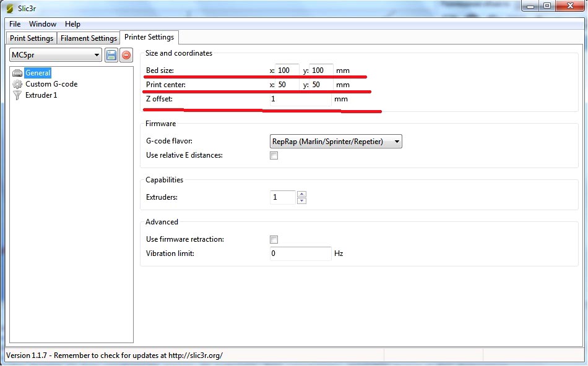The height and width of the screenshot is (366, 588).
Task: Click the 'Hz' unit next to Vibration limit
Action: [x=339, y=253]
